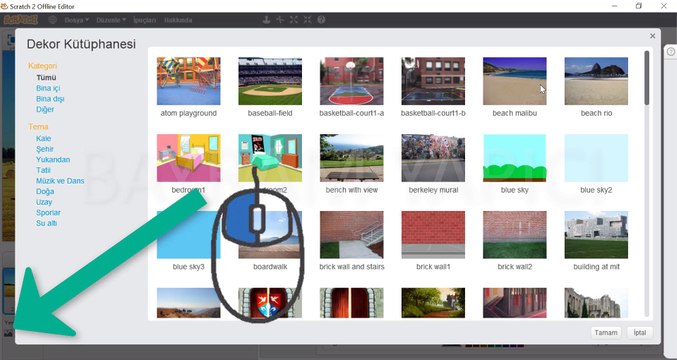Choose the berkeley mural backdrop
The width and height of the screenshot is (677, 360).
(433, 158)
